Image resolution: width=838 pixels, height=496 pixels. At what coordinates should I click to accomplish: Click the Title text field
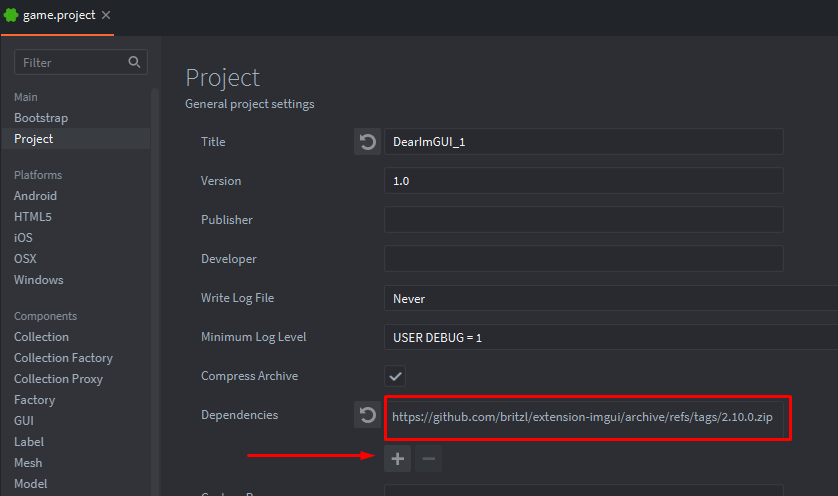click(x=583, y=142)
